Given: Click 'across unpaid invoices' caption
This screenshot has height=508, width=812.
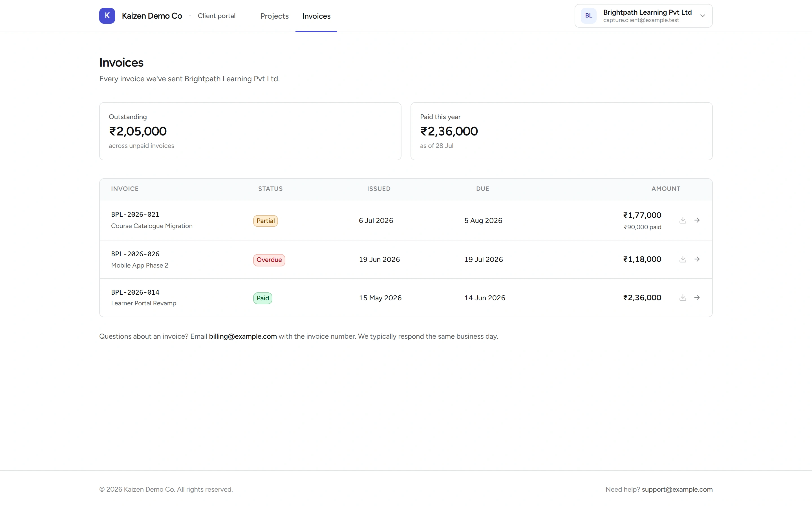Looking at the screenshot, I should click(141, 146).
